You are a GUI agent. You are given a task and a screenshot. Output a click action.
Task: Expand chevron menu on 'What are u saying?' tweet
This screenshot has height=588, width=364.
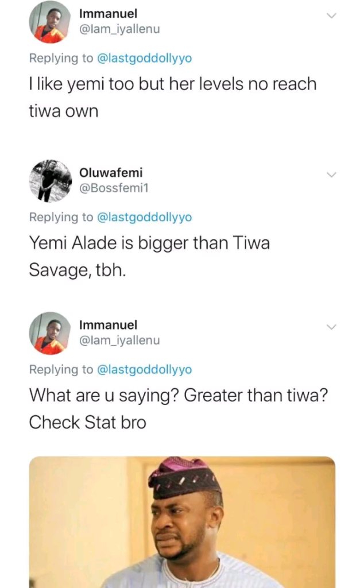tap(331, 327)
